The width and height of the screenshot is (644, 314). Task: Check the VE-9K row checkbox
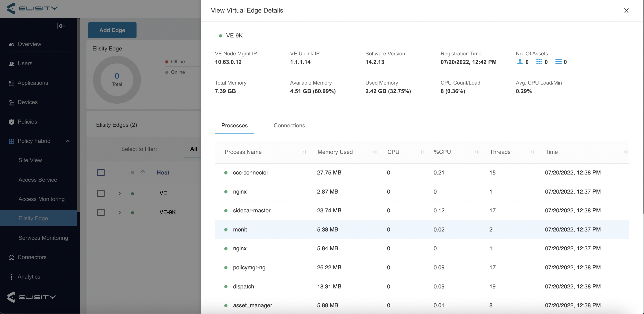pyautogui.click(x=101, y=212)
